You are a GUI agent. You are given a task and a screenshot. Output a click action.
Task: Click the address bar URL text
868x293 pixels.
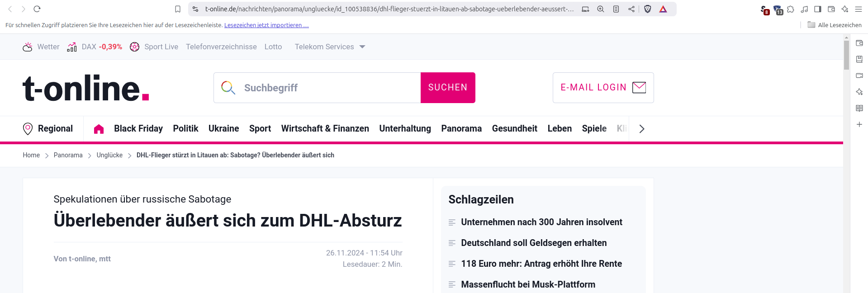389,9
